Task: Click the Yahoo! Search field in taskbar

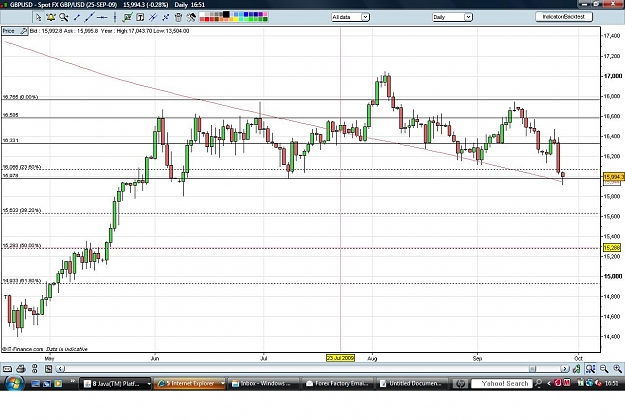Action: click(x=501, y=384)
